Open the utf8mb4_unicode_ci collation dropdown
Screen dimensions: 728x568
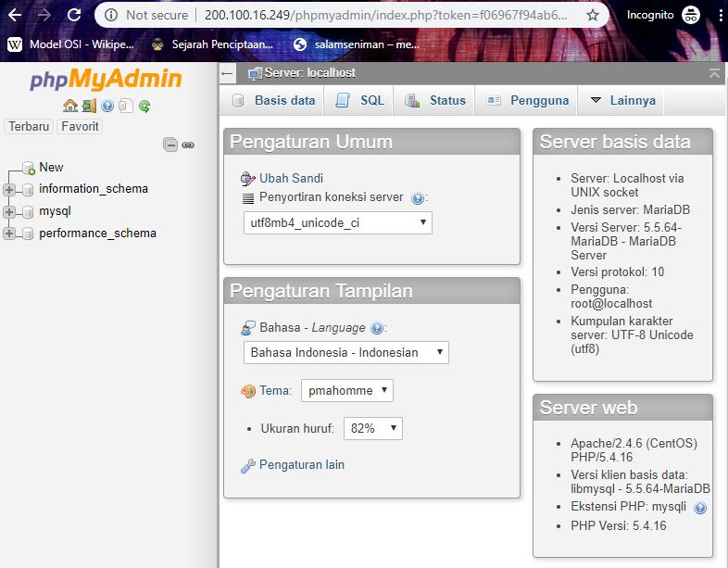(x=337, y=223)
